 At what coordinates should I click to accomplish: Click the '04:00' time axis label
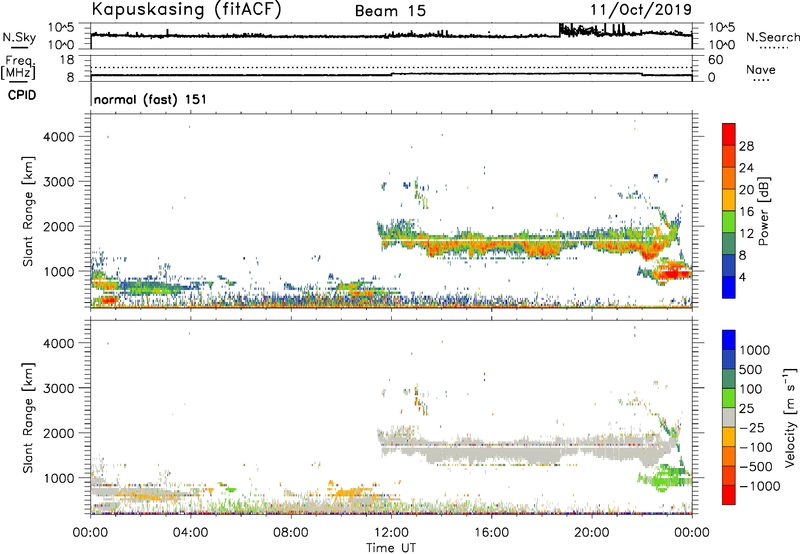pyautogui.click(x=191, y=533)
